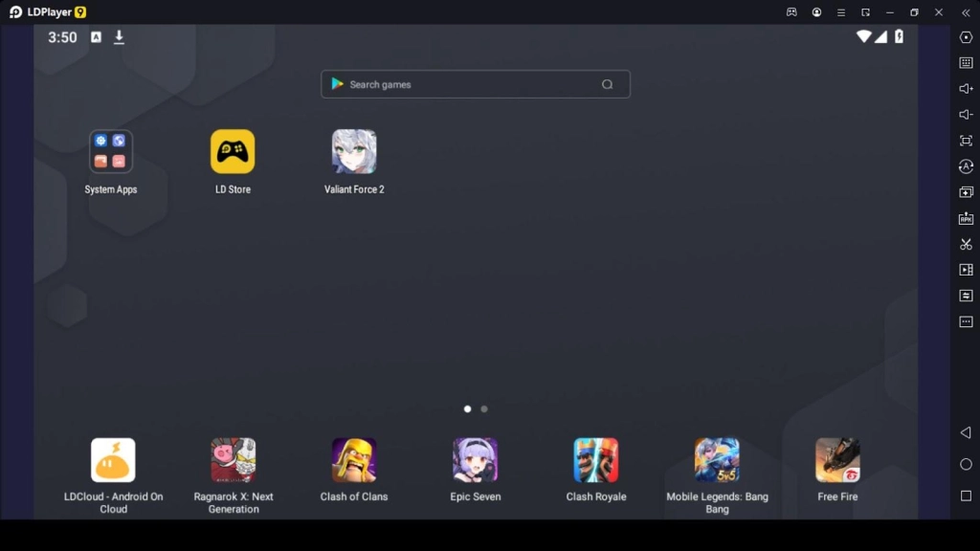The height and width of the screenshot is (551, 980).
Task: Toggle fullscreen mode from the sidebar
Action: pos(966,141)
